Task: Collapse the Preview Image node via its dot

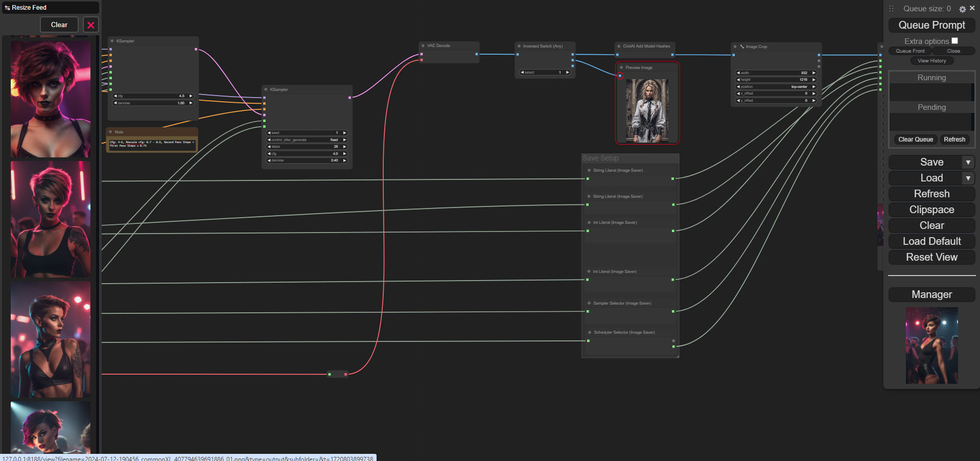Action: pos(621,67)
